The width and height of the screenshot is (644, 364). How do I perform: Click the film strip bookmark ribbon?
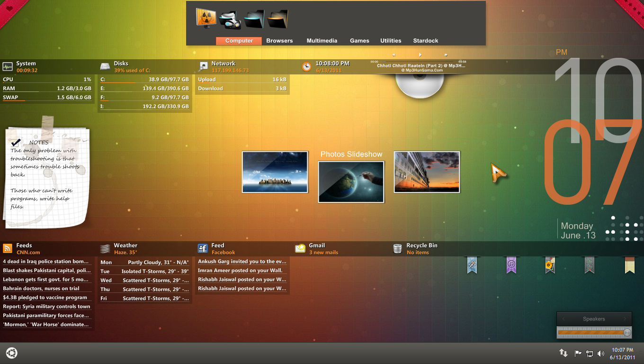(x=590, y=265)
